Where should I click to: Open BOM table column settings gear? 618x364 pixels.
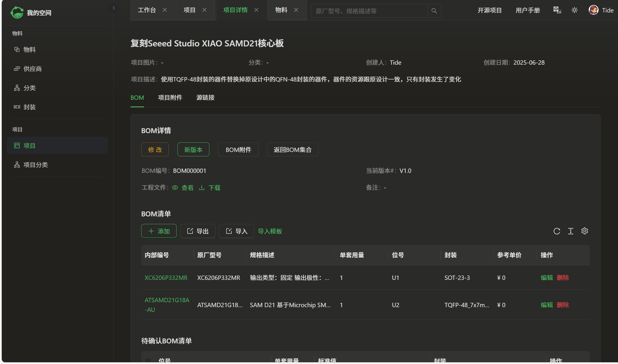coord(585,231)
